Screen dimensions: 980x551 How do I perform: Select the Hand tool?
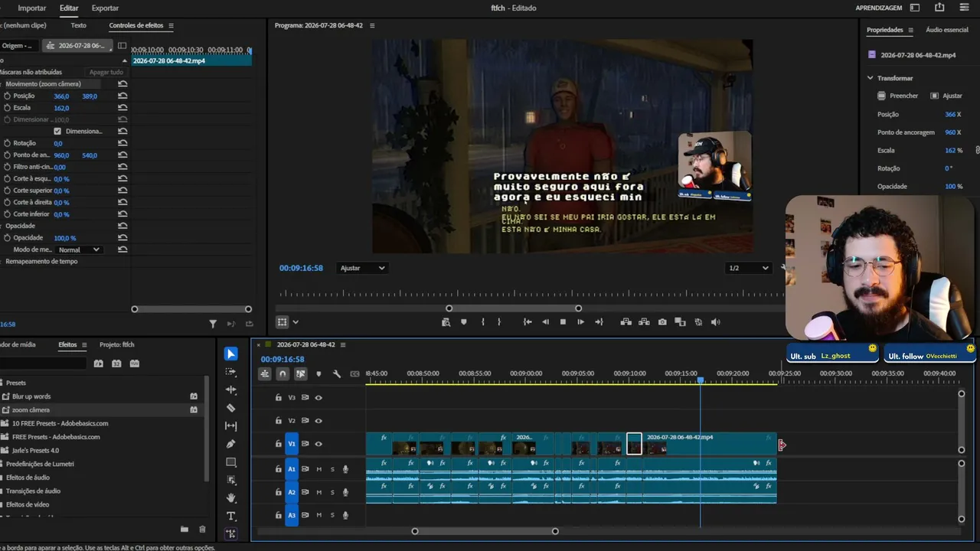(x=230, y=498)
